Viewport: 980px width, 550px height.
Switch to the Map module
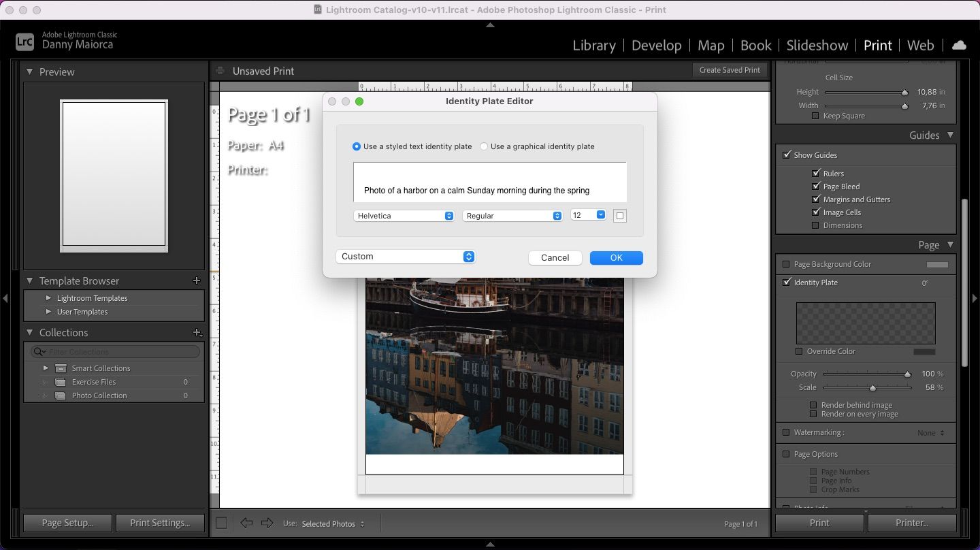pos(710,45)
